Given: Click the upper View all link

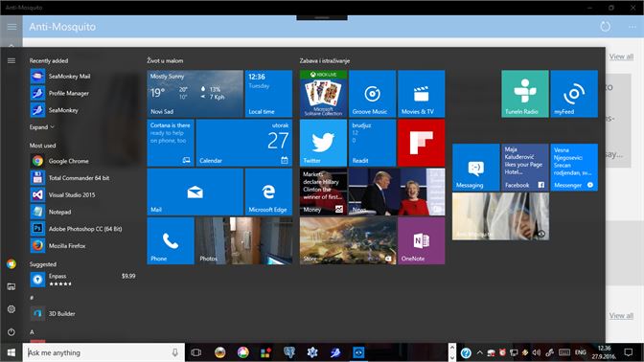Looking at the screenshot, I should pos(621,57).
